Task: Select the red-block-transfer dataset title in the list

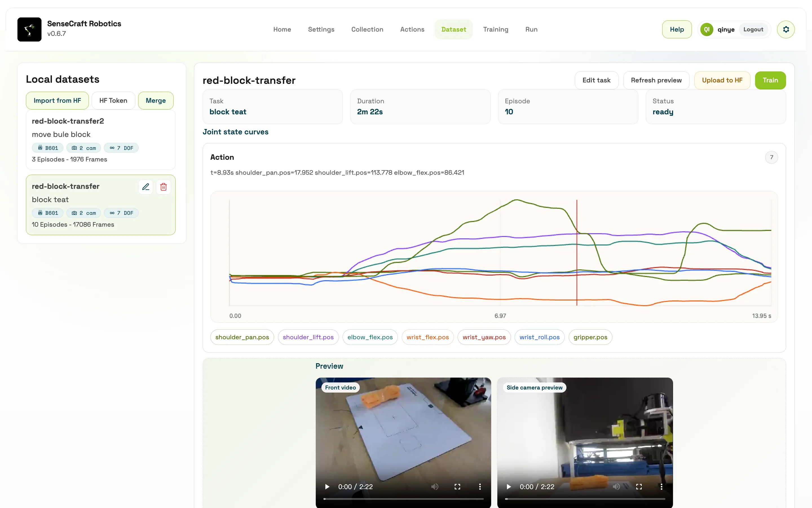Action: click(x=65, y=186)
